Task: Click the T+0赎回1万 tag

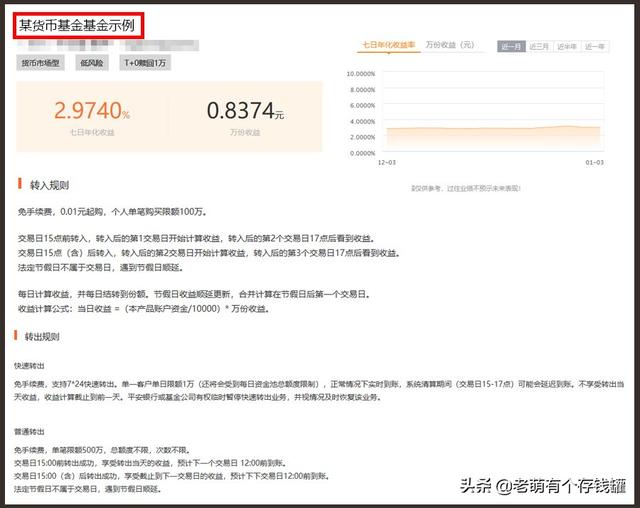Action: coord(145,63)
